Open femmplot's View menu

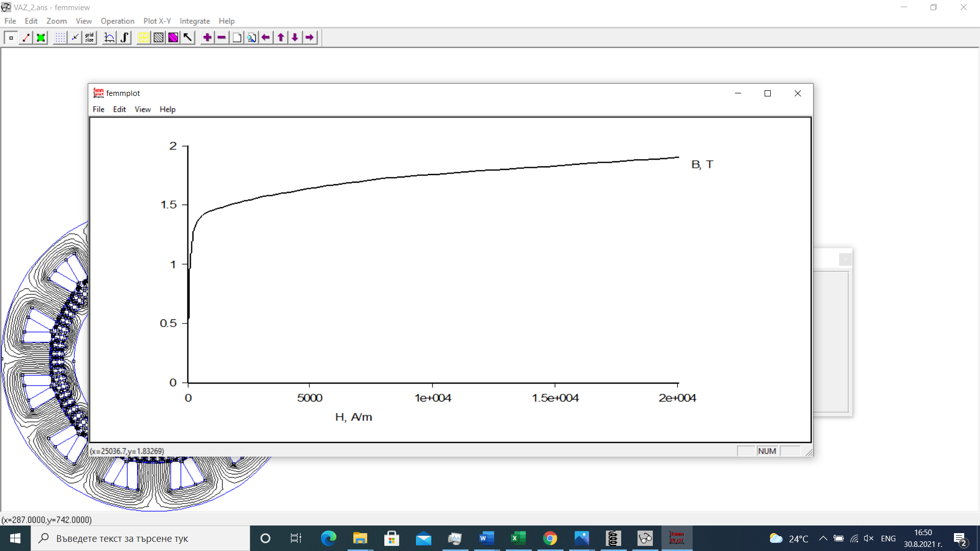point(142,109)
